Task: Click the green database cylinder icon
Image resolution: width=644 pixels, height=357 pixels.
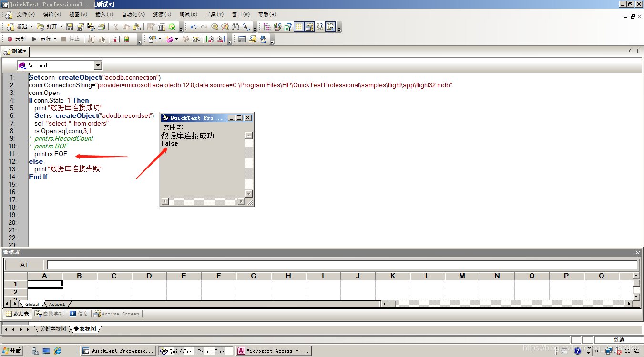Action: point(126,39)
